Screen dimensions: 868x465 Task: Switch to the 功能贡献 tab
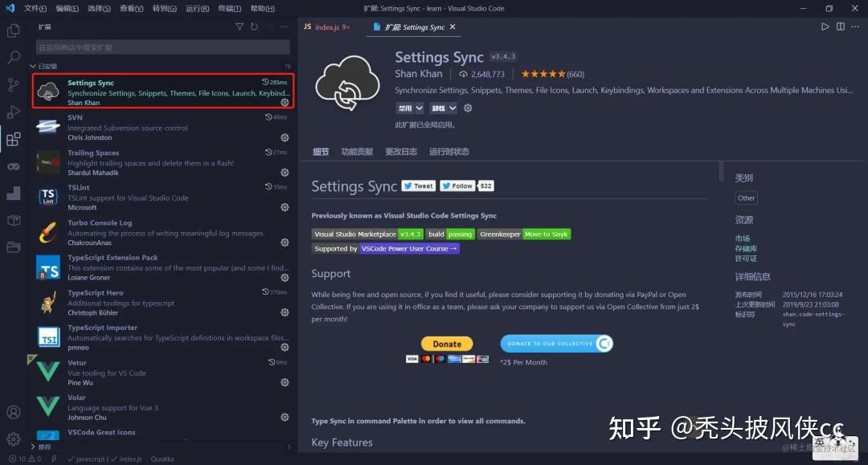pyautogui.click(x=357, y=152)
